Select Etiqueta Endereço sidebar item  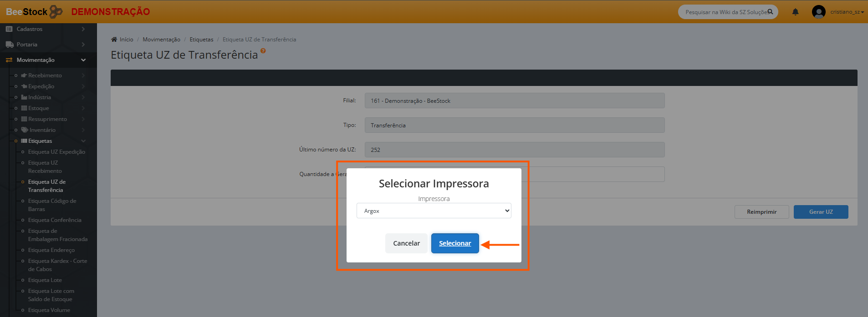(x=51, y=250)
